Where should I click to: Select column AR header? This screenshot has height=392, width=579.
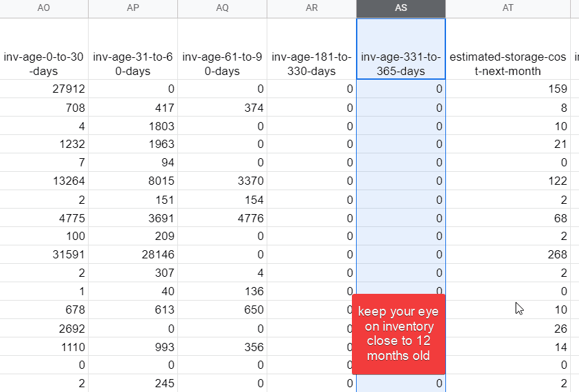(x=312, y=9)
